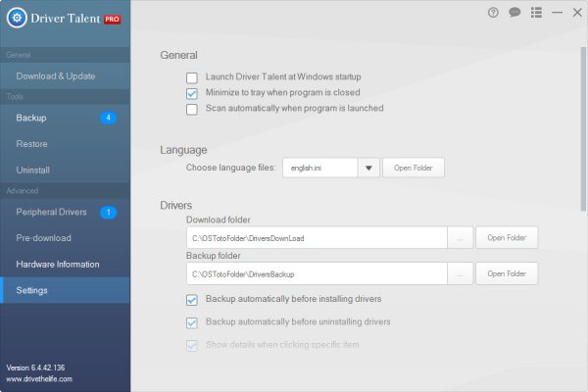Go to Download & Update section
Screen dimensions: 588x392
click(66, 76)
